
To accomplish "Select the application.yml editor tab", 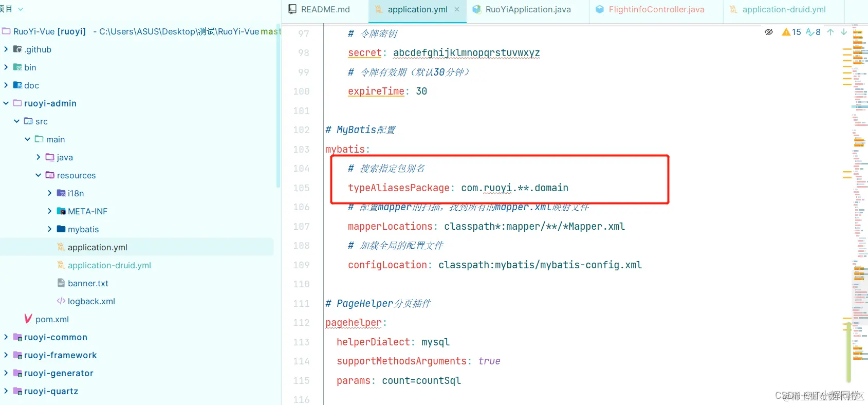I will [x=417, y=9].
